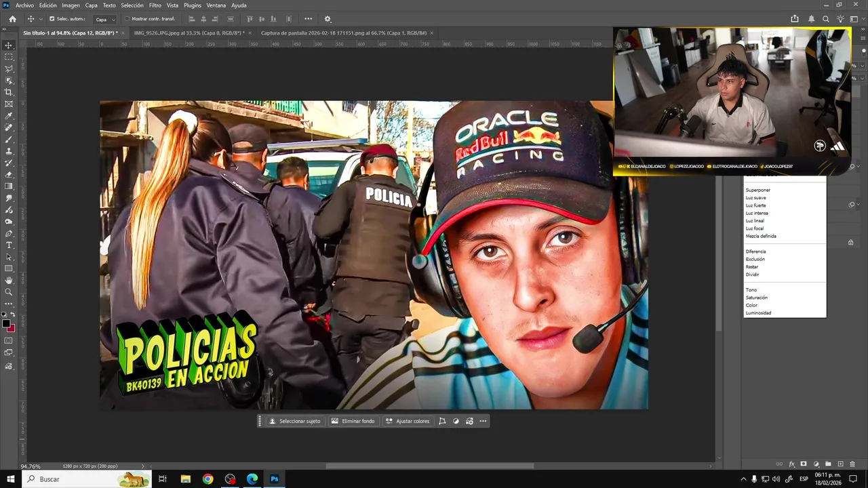Viewport: 868px width, 488px height.
Task: Select the Crop tool
Action: pos(9,92)
